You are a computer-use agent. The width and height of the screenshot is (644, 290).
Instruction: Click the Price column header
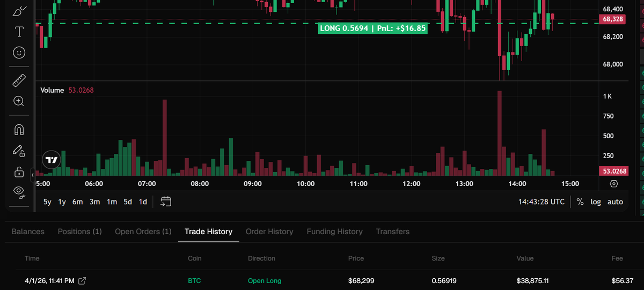click(x=356, y=258)
